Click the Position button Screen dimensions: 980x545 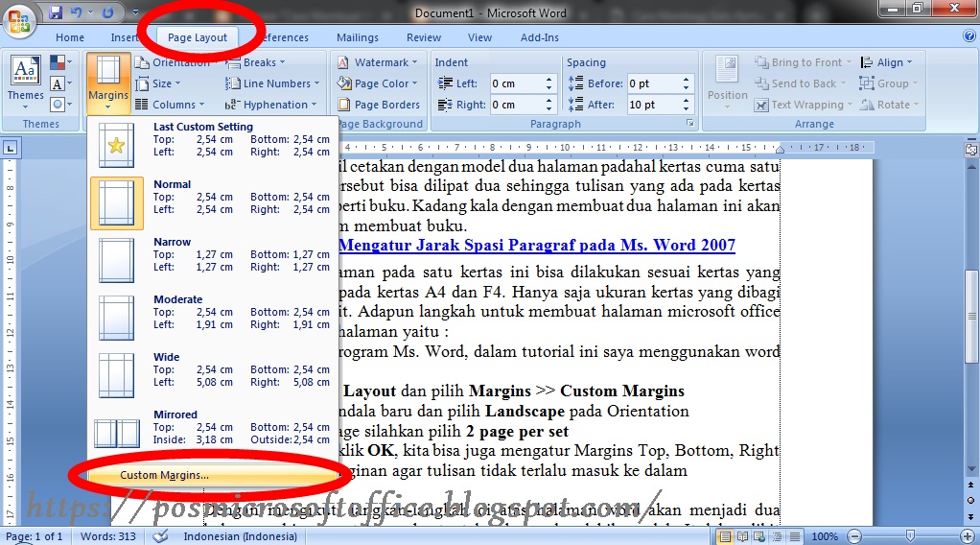click(x=727, y=83)
